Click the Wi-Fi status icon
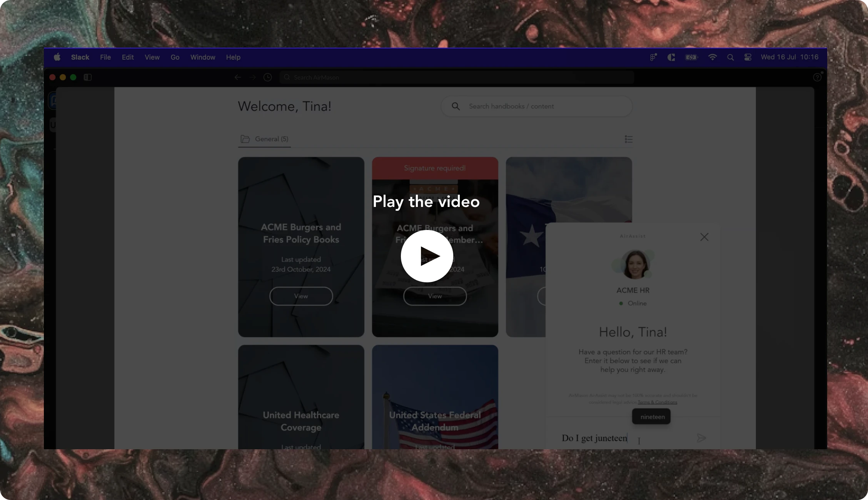This screenshot has height=500, width=868. [712, 57]
